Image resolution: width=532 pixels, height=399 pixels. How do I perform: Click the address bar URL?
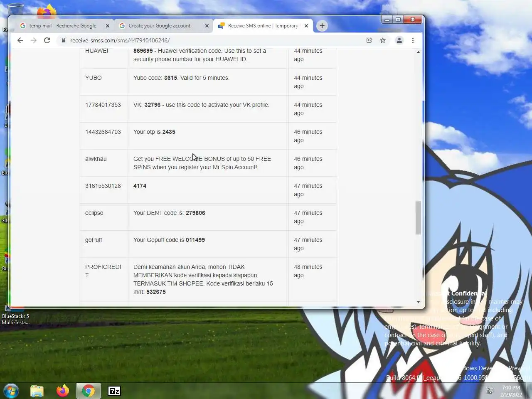tap(120, 40)
